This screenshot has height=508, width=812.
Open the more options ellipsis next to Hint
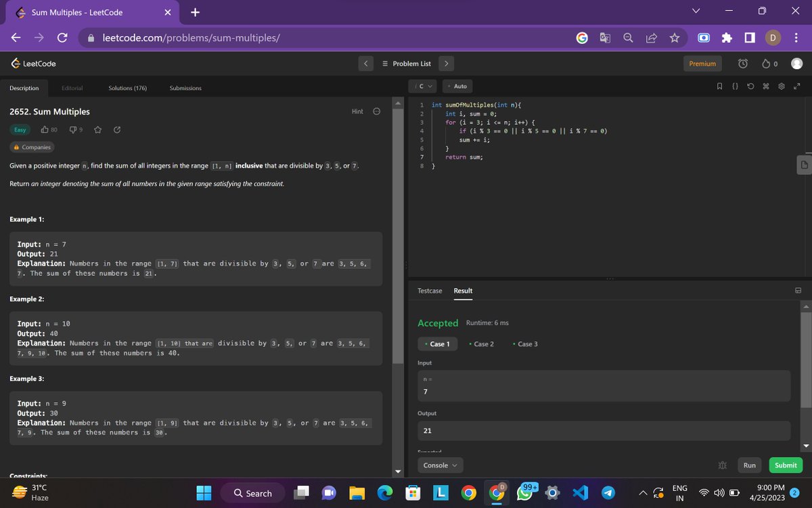pyautogui.click(x=377, y=112)
